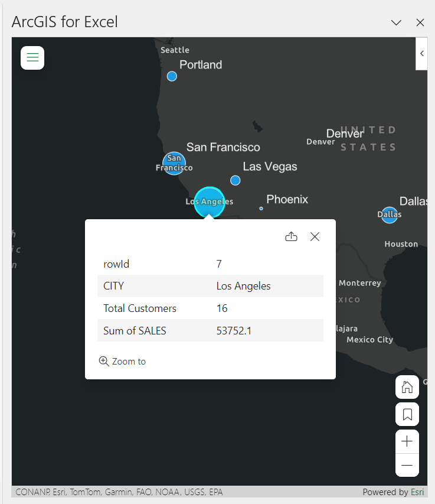Click the Seattle map label
This screenshot has height=504, width=435.
[175, 50]
